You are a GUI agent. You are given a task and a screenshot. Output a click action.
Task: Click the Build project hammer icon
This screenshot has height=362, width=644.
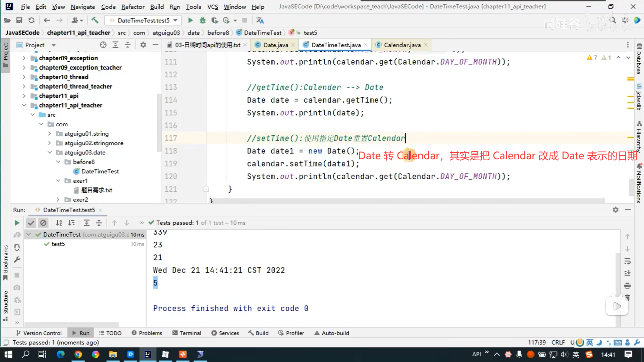[95, 20]
